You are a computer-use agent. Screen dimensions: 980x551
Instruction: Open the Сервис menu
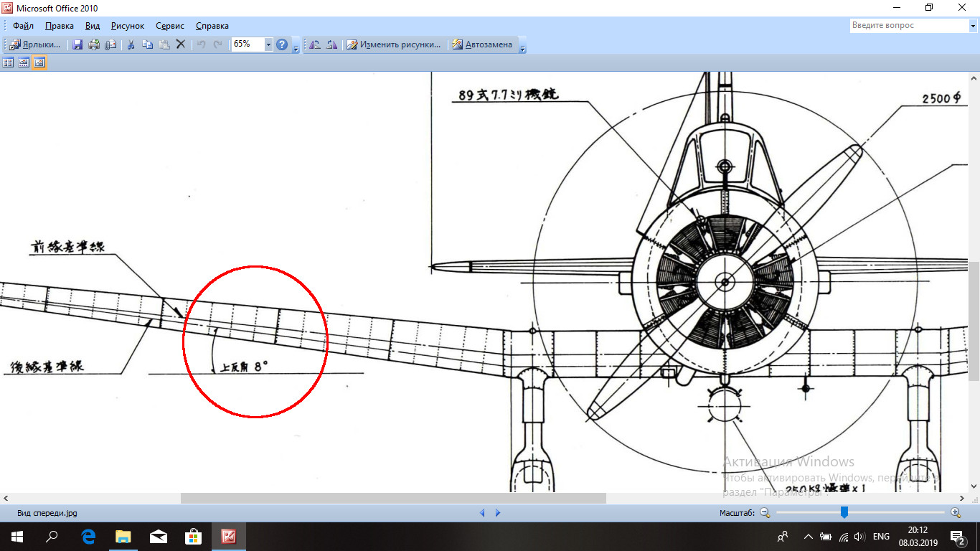click(170, 26)
